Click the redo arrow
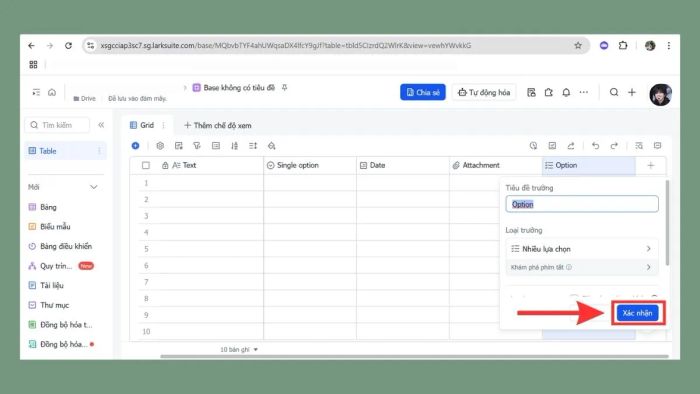 click(x=614, y=145)
